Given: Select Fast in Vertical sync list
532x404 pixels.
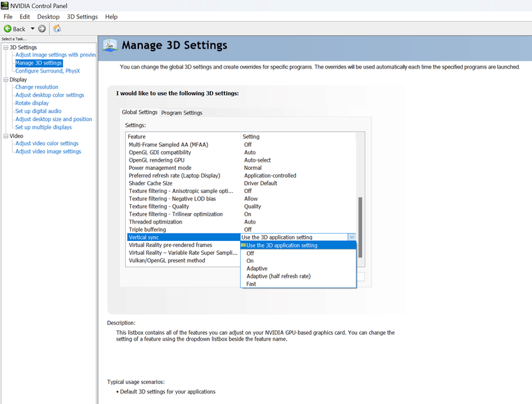Looking at the screenshot, I should 251,284.
